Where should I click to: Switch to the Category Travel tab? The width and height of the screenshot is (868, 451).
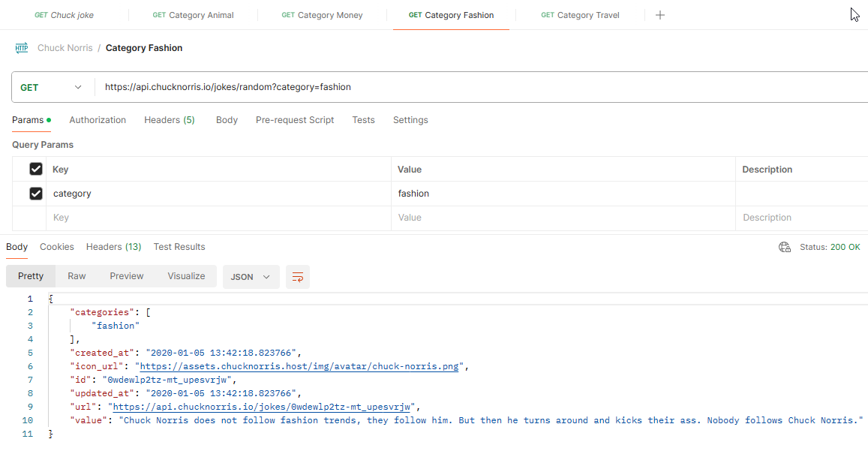coord(580,15)
